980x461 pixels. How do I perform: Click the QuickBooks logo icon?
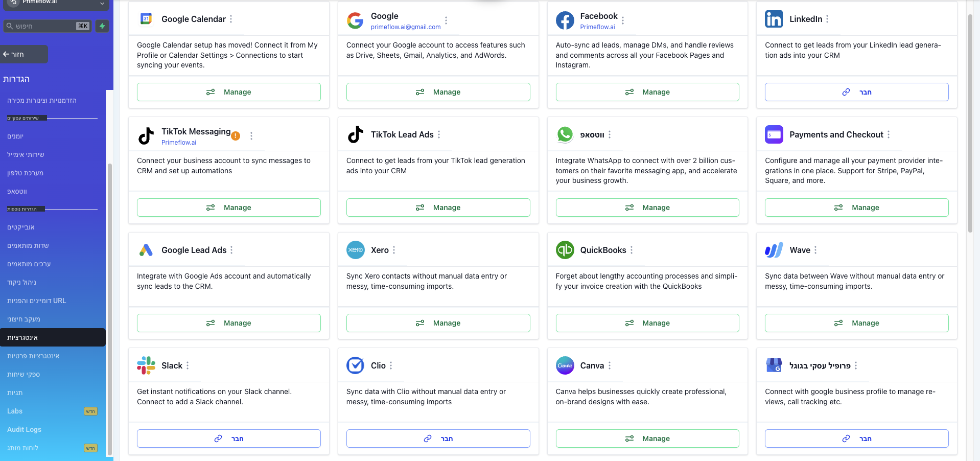click(565, 250)
